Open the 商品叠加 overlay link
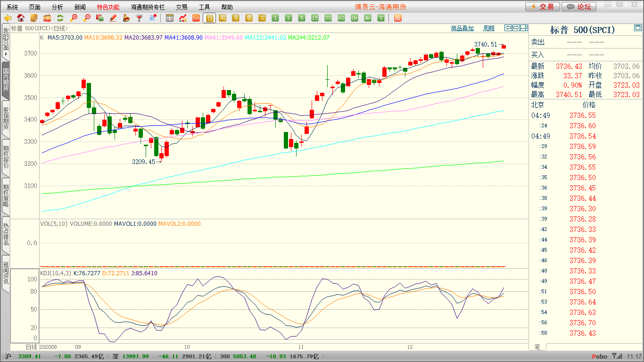 click(462, 28)
